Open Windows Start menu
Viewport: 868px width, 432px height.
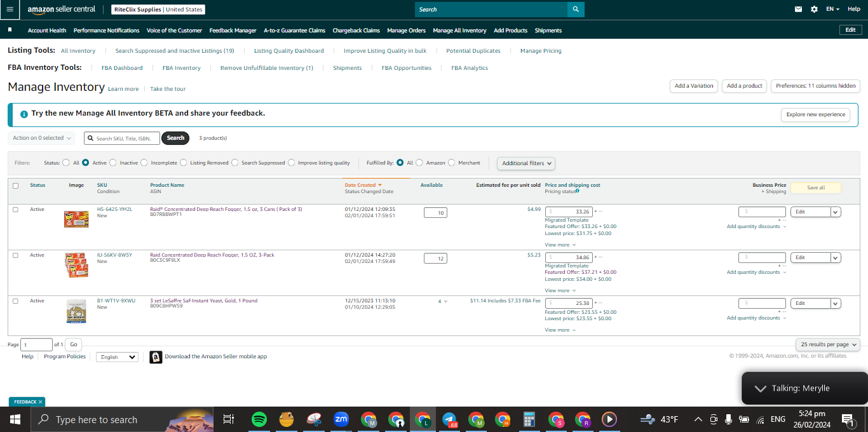pyautogui.click(x=15, y=419)
